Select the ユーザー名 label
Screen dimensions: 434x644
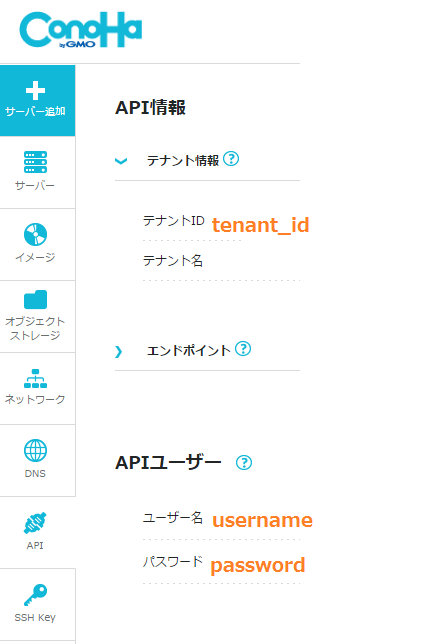172,518
